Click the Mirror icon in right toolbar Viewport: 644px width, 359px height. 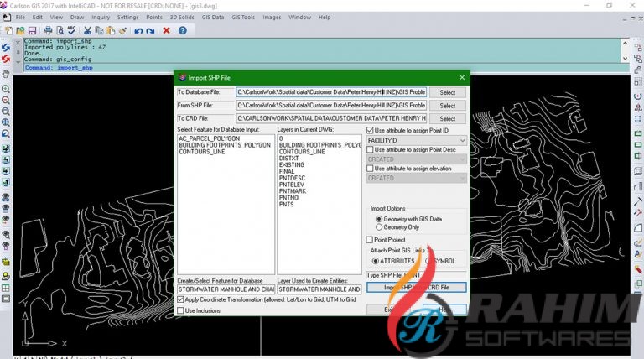[x=638, y=107]
